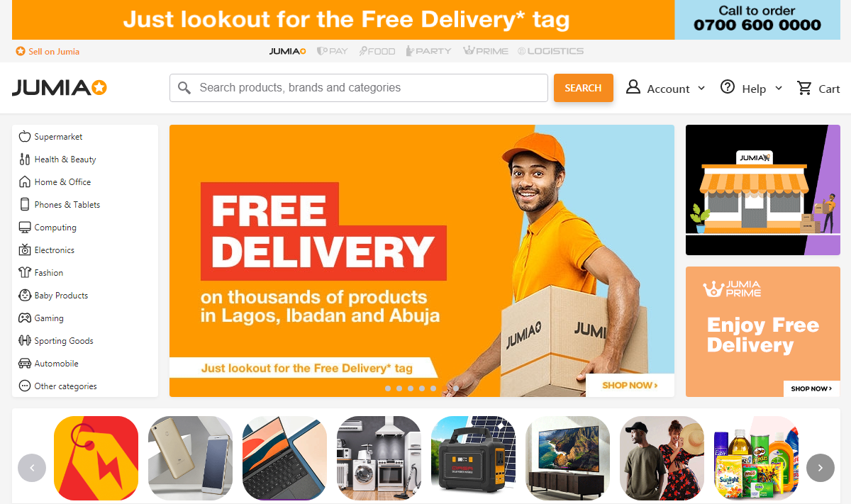The height and width of the screenshot is (504, 851).
Task: Select the third carousel dot indicator
Action: pos(411,388)
